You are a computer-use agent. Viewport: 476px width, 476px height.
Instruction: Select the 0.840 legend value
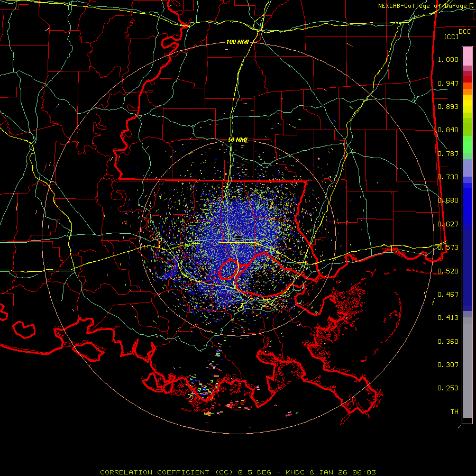coord(448,130)
